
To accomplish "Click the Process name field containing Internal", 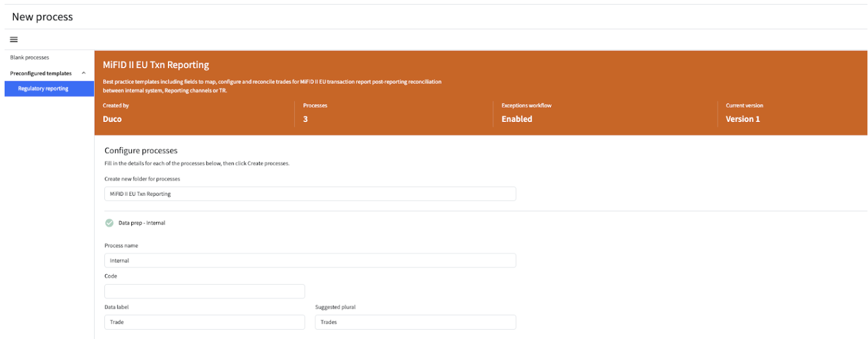I will pyautogui.click(x=310, y=261).
